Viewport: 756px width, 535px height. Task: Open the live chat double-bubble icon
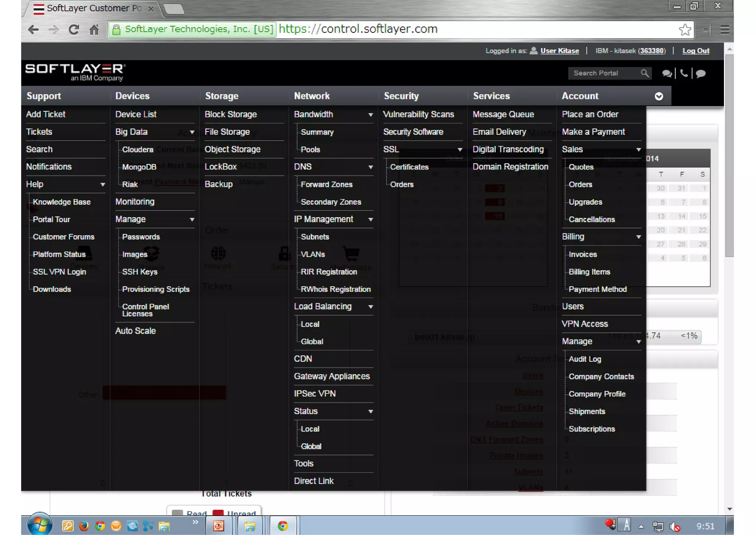pos(667,74)
